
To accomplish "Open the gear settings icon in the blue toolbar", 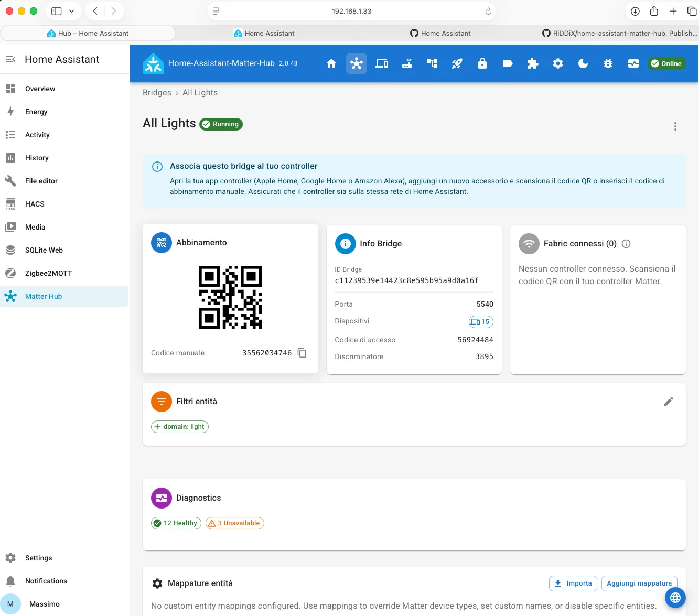I will point(558,63).
